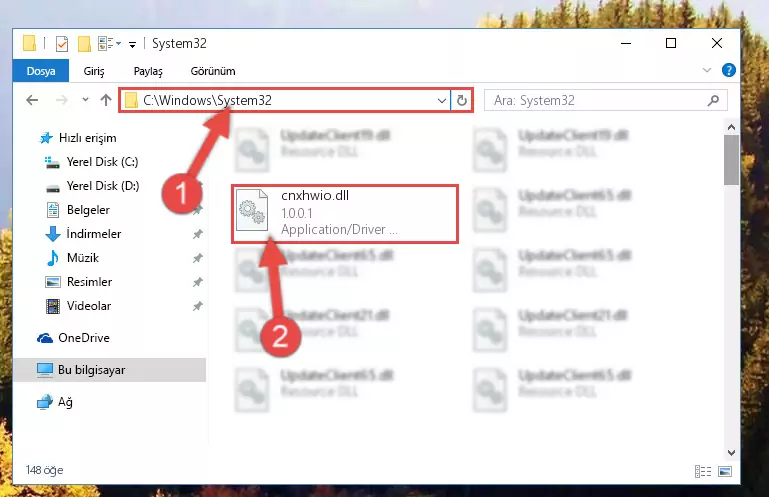Viewport: 769px width, 497px height.
Task: Open the Customize Quick Access Toolbar dropdown
Action: [132, 45]
